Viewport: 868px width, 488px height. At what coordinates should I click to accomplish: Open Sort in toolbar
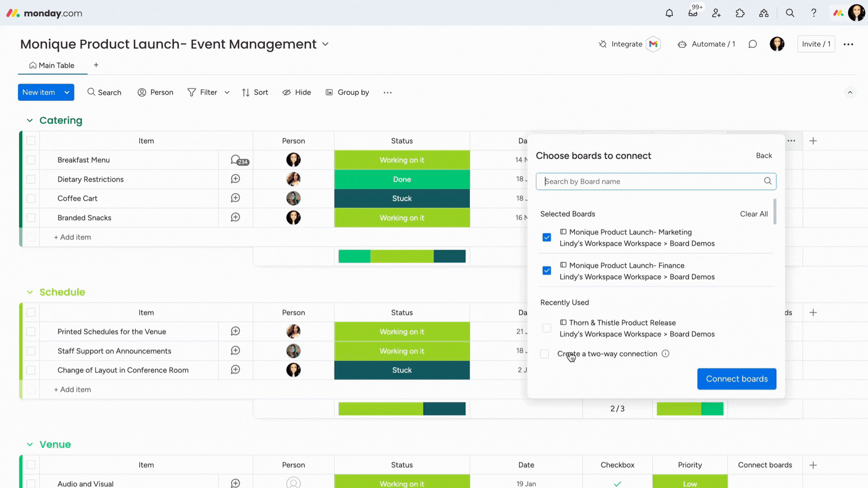tap(255, 93)
